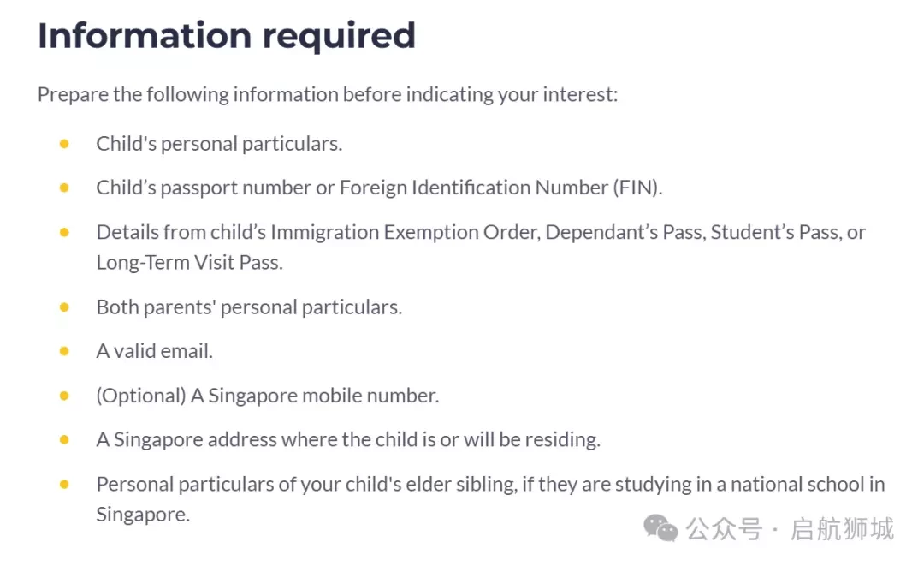This screenshot has width=924, height=566.
Task: Click the A valid email text
Action: click(154, 351)
